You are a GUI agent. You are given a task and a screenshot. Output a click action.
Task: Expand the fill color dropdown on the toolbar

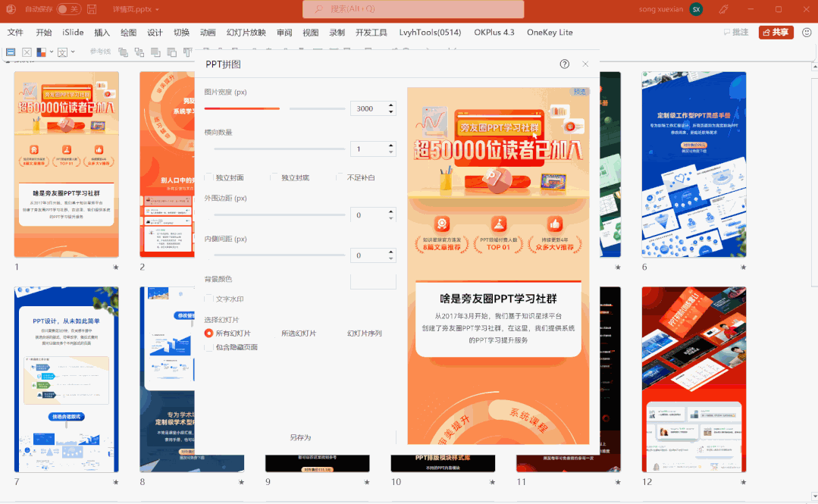pos(51,51)
